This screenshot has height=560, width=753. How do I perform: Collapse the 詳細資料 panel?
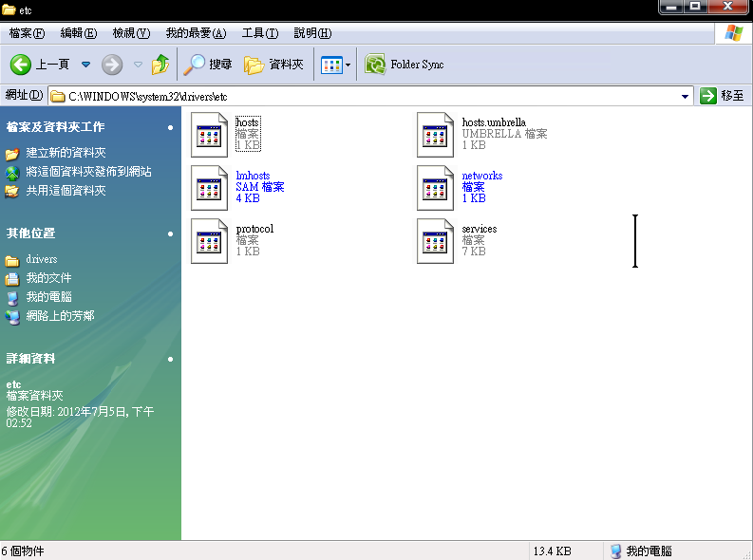(171, 360)
